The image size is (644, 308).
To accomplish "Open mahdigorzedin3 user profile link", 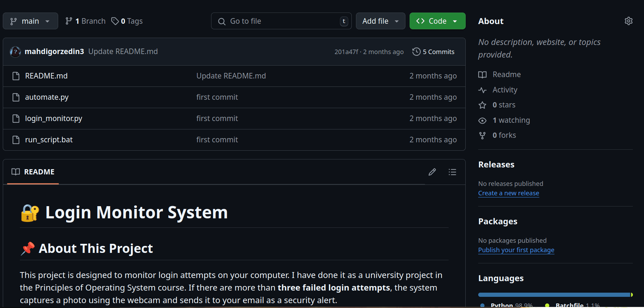I will (54, 51).
